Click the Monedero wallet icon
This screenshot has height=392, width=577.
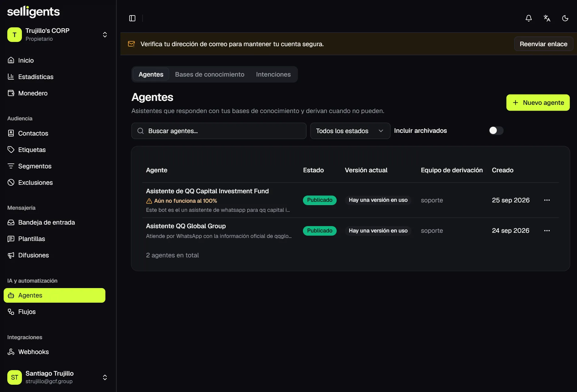(11, 93)
